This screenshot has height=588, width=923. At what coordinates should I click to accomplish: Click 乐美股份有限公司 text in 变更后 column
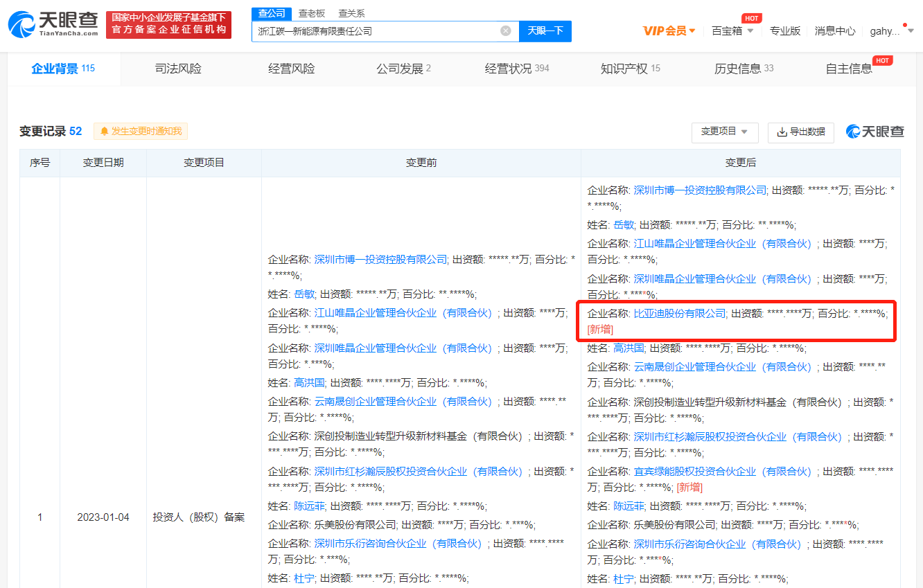pos(675,524)
